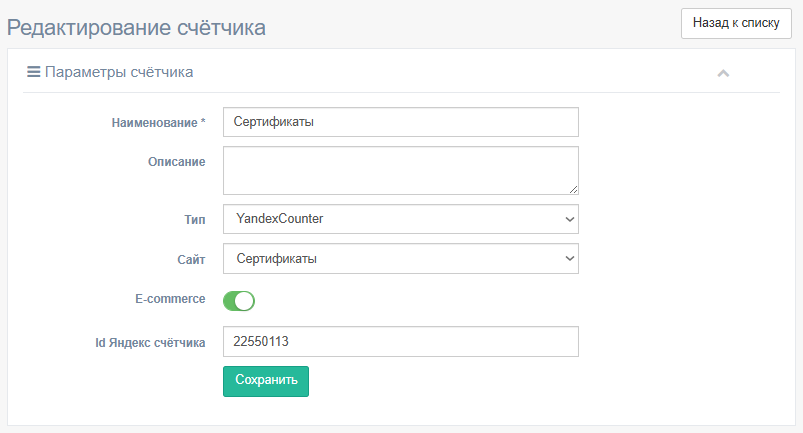This screenshot has height=433, width=803.
Task: Click the arrow of the Тип select box
Action: (x=569, y=219)
